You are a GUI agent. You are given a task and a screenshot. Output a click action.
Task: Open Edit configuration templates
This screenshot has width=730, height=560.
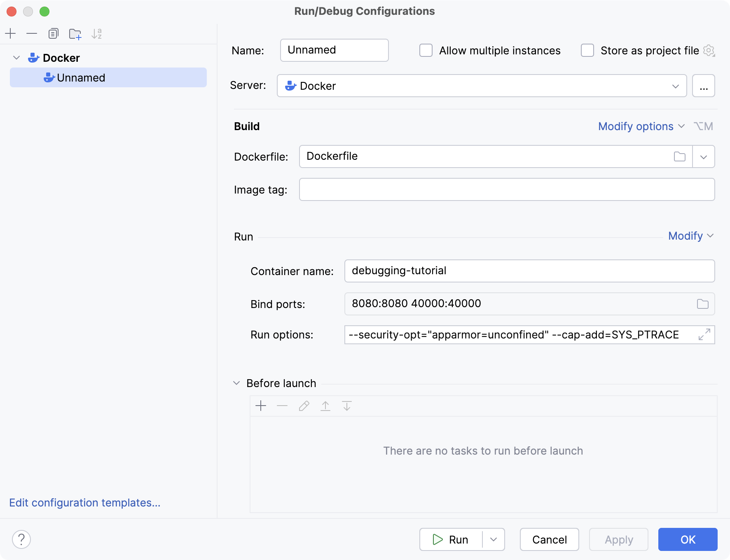[x=84, y=503]
